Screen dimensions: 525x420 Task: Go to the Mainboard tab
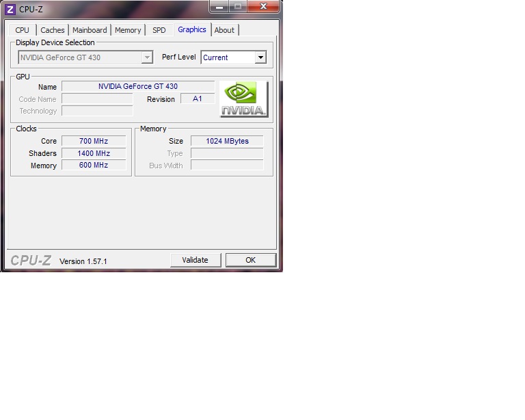[x=90, y=30]
